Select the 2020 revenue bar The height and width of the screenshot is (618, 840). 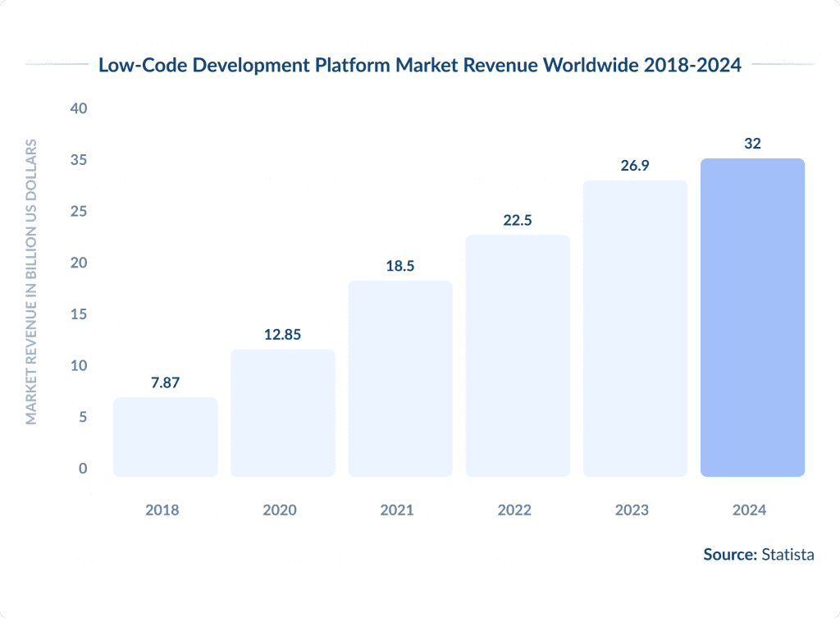[x=282, y=410]
